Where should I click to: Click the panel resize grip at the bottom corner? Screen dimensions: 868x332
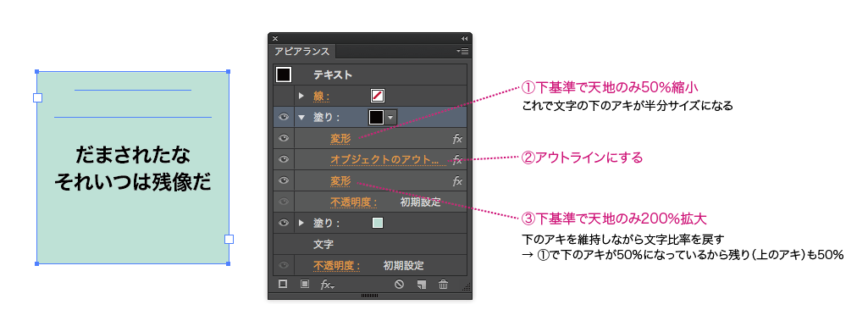point(466,286)
